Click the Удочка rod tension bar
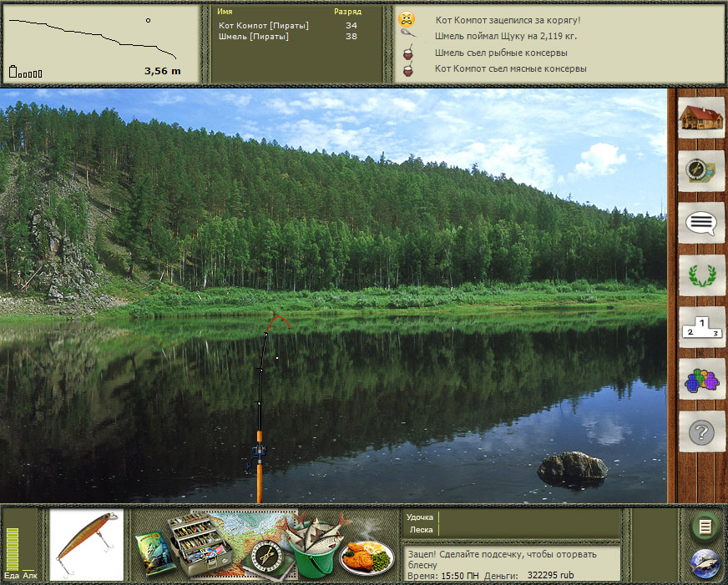 [x=529, y=517]
